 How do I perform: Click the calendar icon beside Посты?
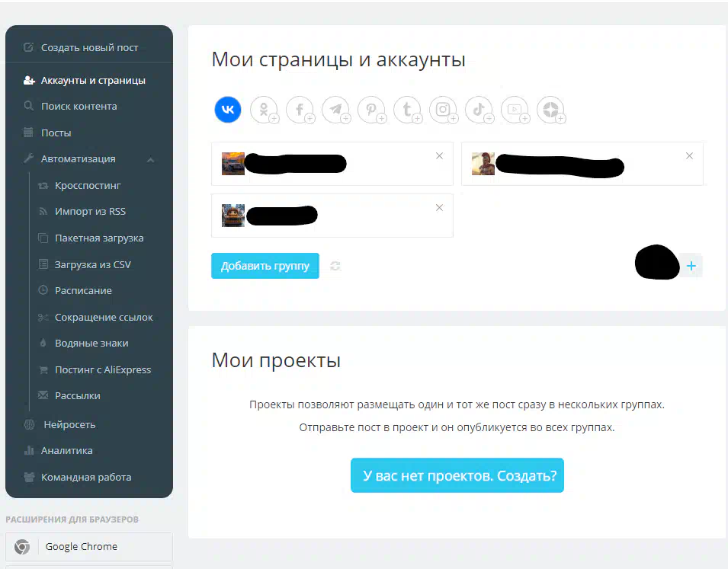click(x=28, y=133)
